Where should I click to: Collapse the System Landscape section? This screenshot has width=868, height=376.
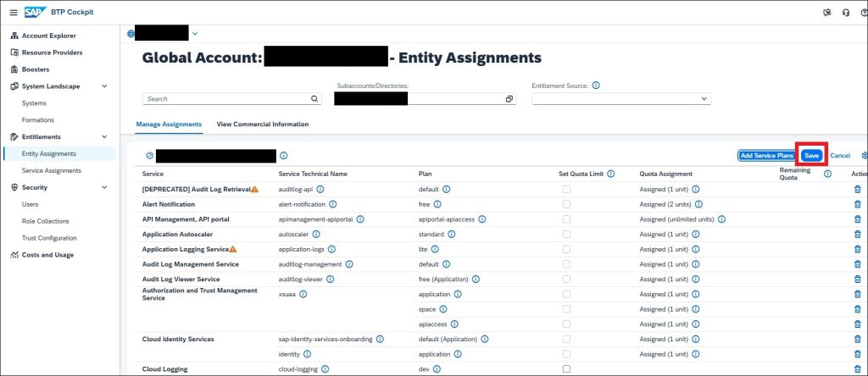104,86
